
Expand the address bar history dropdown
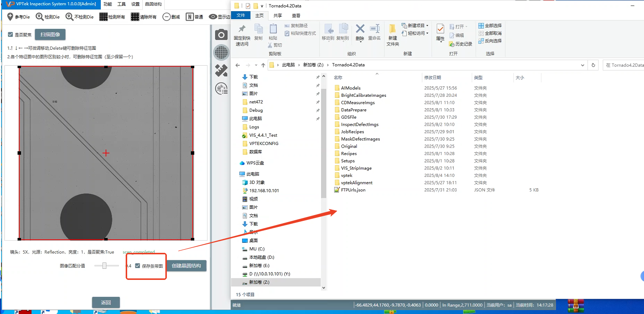click(582, 65)
